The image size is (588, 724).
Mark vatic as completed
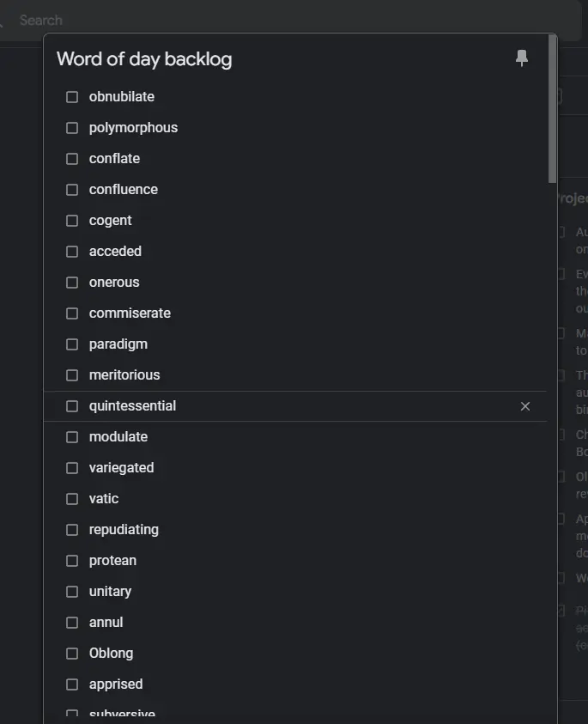click(72, 499)
